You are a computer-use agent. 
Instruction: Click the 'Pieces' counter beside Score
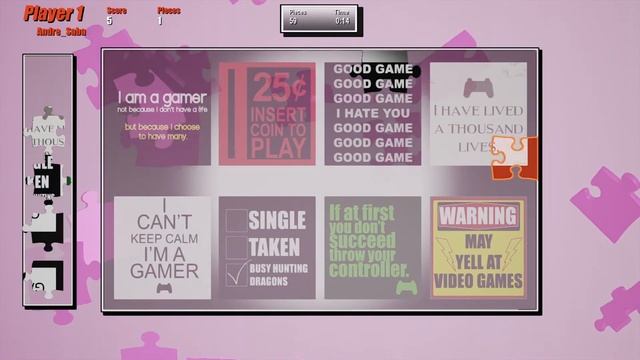click(x=169, y=16)
